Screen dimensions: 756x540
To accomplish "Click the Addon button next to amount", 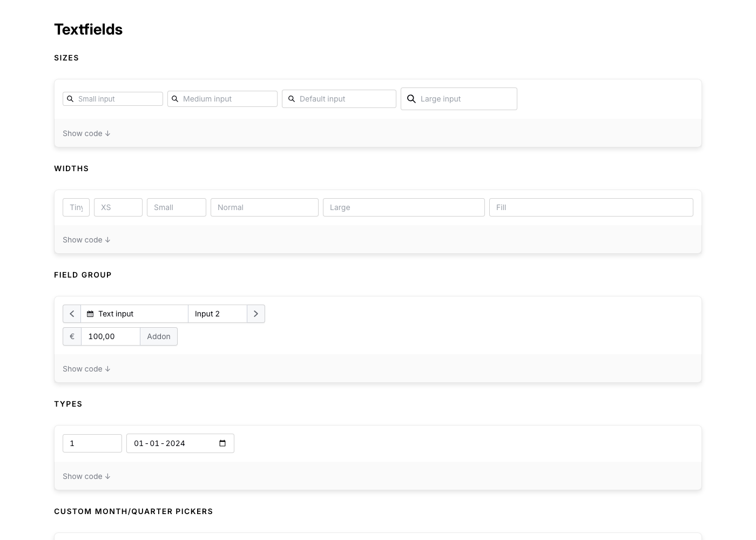I will pyautogui.click(x=159, y=336).
